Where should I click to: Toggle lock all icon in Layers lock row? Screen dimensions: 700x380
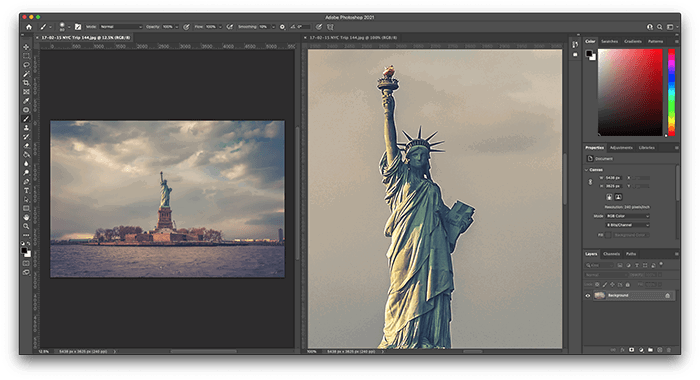(628, 284)
